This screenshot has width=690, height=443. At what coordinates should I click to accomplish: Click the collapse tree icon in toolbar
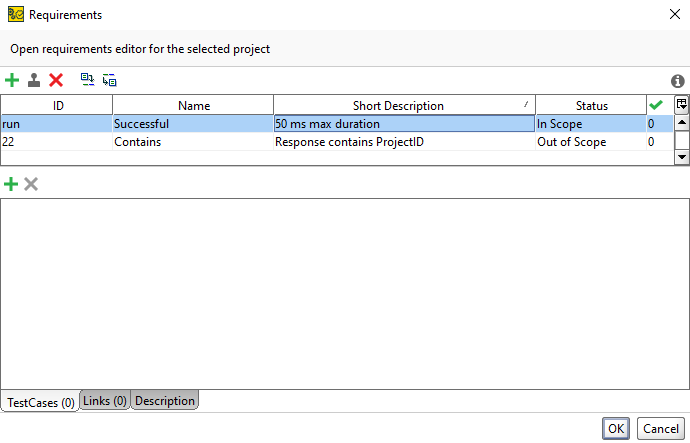(109, 80)
